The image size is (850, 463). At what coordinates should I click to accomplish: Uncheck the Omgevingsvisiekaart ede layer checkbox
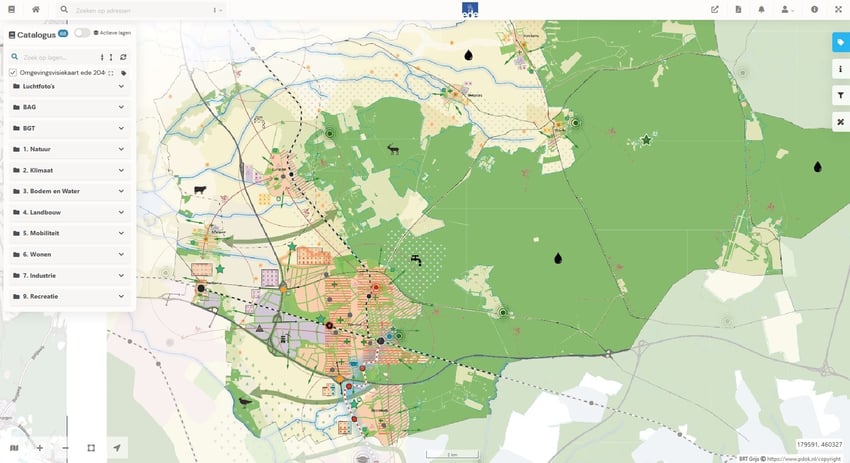tap(13, 73)
